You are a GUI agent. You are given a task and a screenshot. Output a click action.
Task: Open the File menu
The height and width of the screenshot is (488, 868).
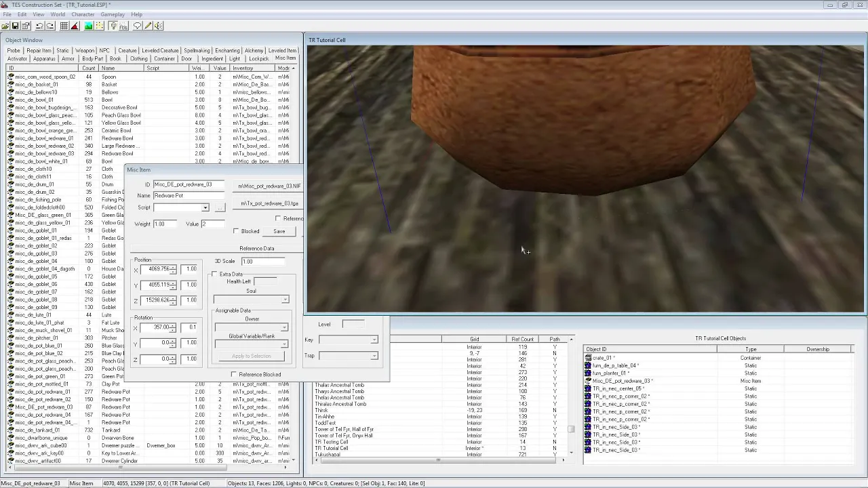pos(7,14)
